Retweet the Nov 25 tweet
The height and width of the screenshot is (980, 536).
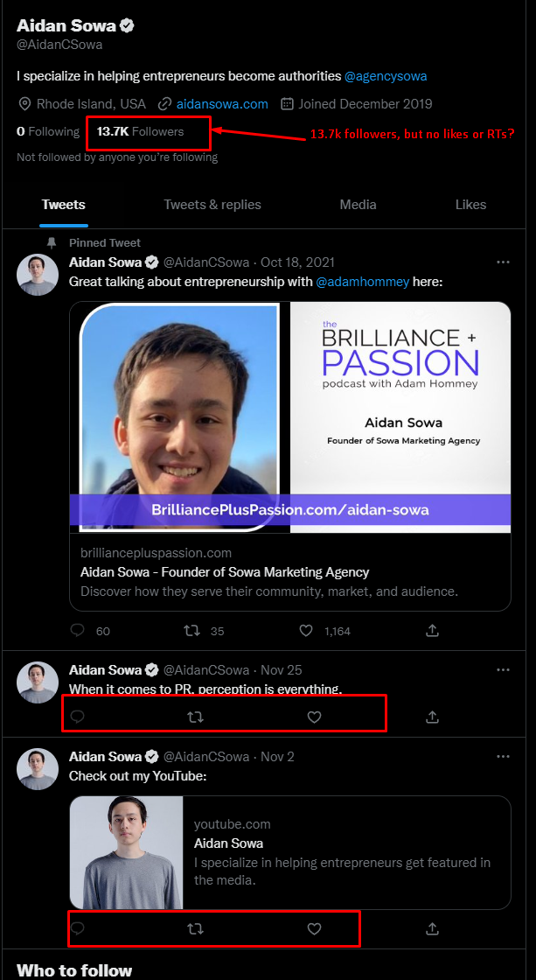196,717
